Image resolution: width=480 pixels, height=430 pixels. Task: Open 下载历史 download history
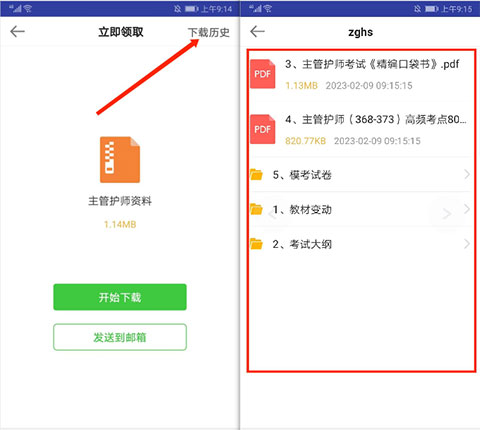[209, 32]
